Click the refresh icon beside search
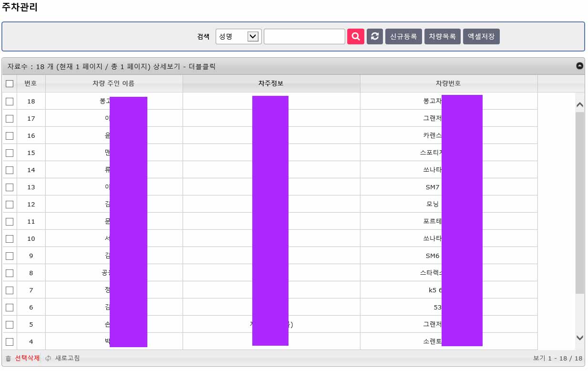This screenshot has height=371, width=588. pos(375,36)
